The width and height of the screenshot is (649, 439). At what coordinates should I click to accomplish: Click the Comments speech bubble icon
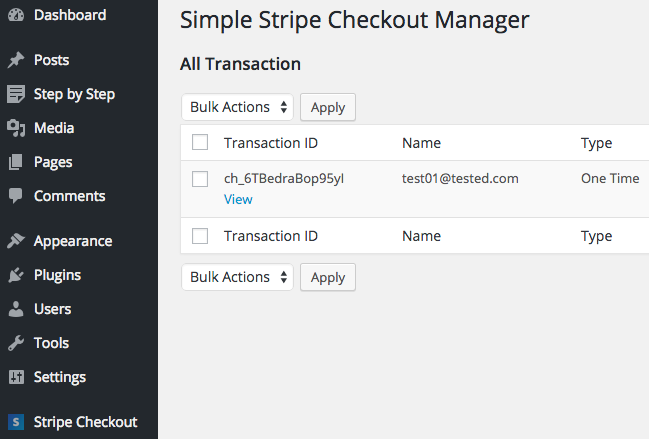pyautogui.click(x=16, y=196)
